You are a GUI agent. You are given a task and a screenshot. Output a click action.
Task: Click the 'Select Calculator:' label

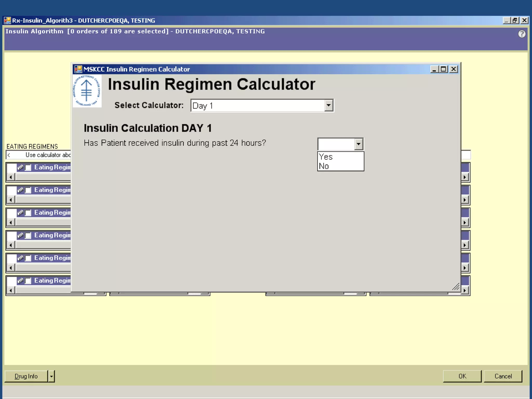point(149,105)
